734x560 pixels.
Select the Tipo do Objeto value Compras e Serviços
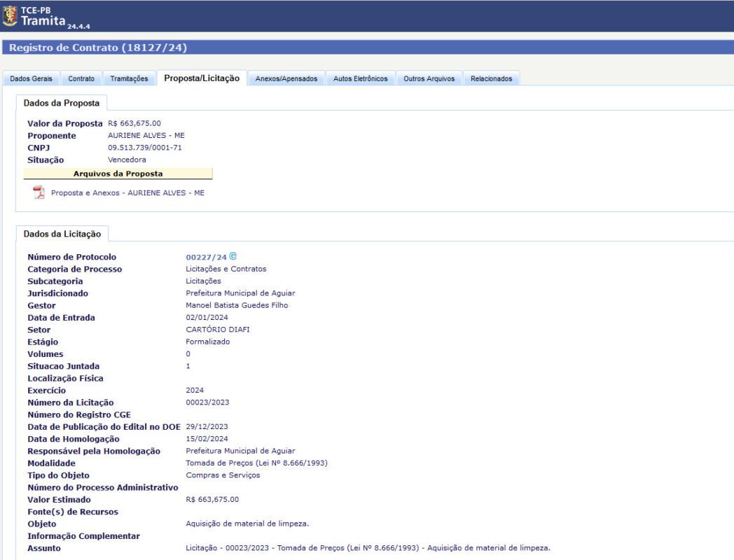(x=223, y=475)
